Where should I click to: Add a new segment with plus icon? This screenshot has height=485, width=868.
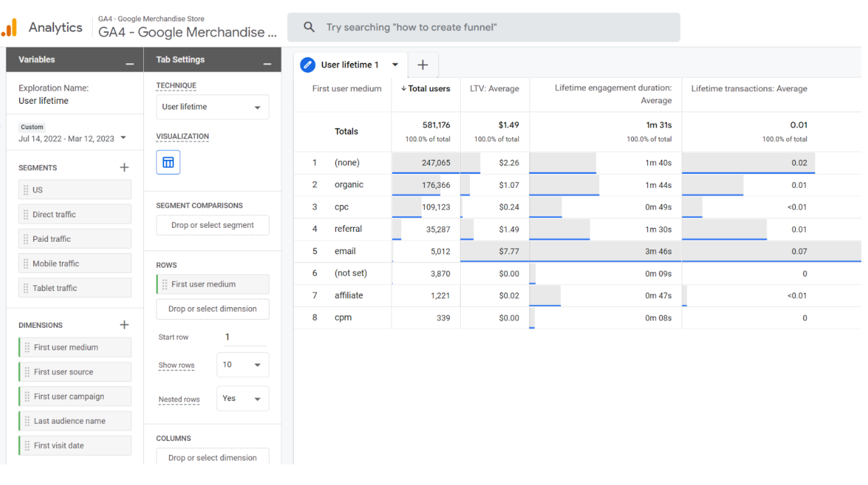[x=124, y=167]
